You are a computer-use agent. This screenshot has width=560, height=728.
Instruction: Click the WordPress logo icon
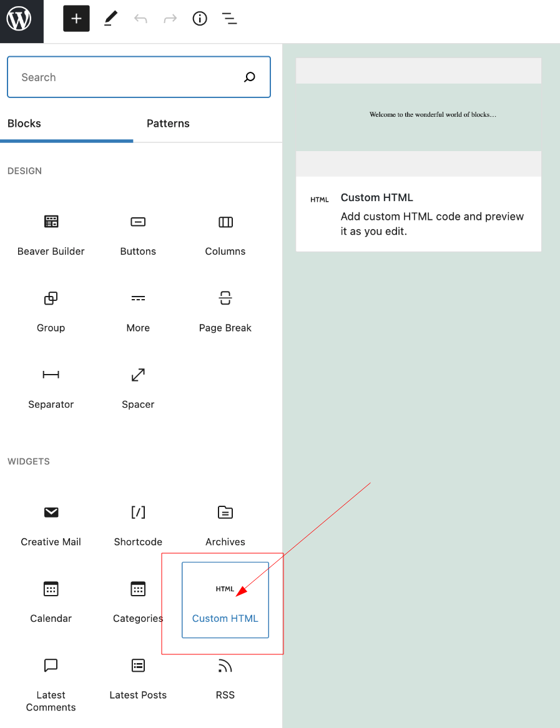19,19
